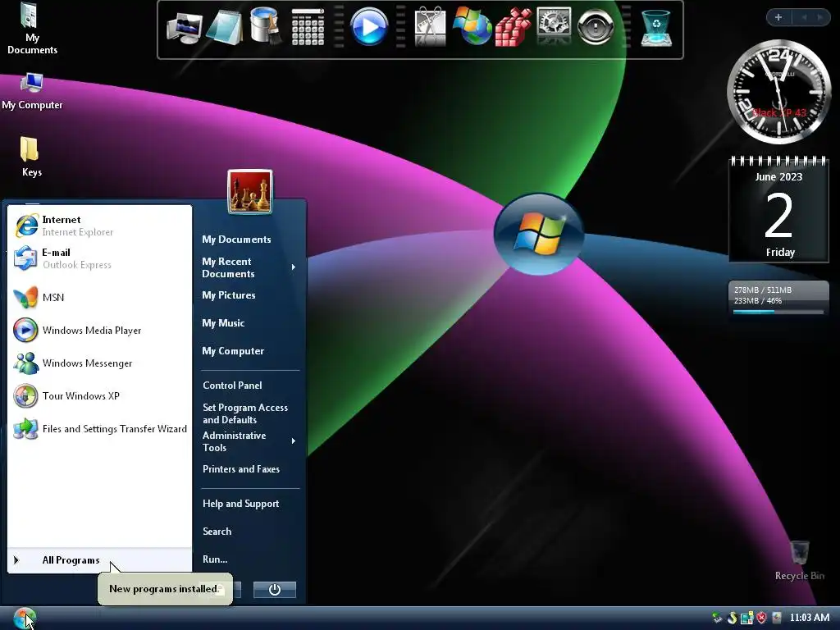The height and width of the screenshot is (630, 840).
Task: Open Files and Settings Transfer Wizard
Action: (99, 428)
